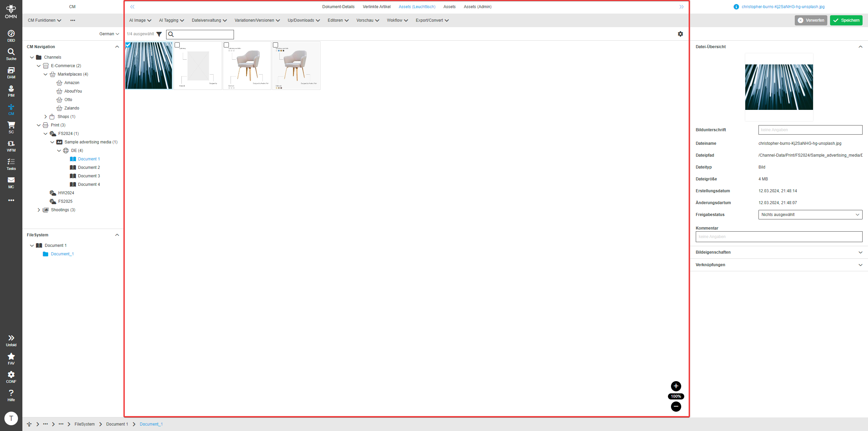The image size is (868, 431).
Task: Open the Tasks list icon
Action: 11,164
